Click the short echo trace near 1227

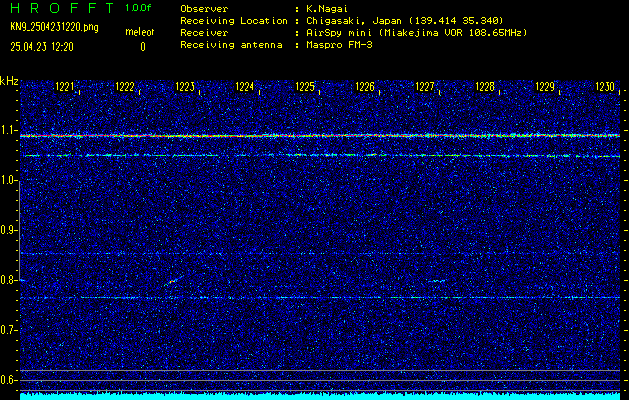coord(436,281)
